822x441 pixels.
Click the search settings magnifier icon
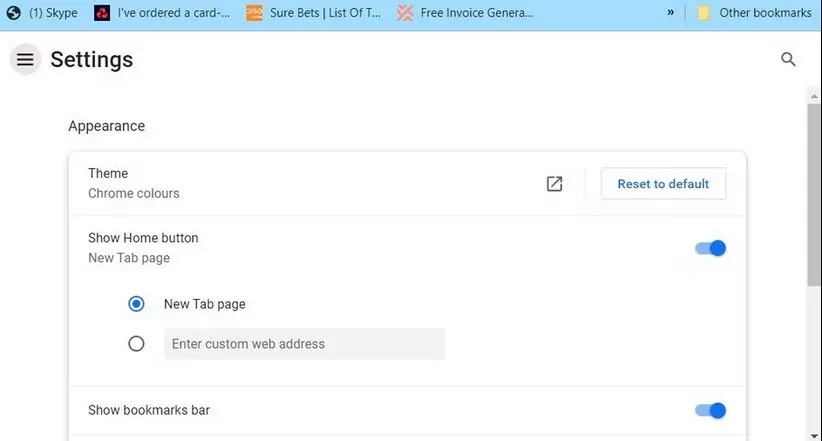click(788, 60)
